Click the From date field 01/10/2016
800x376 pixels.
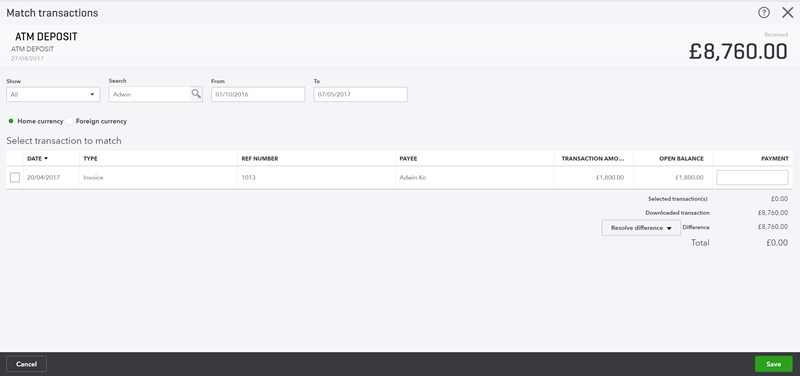(x=258, y=94)
